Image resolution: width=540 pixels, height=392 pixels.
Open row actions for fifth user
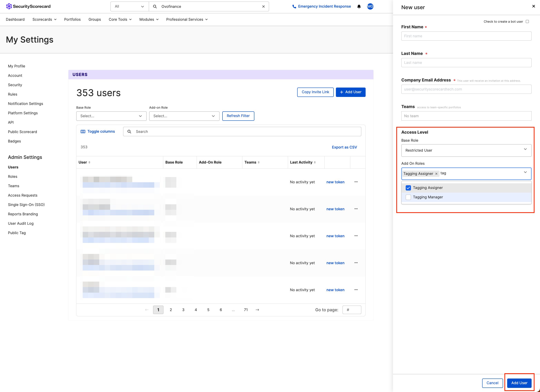click(x=356, y=290)
